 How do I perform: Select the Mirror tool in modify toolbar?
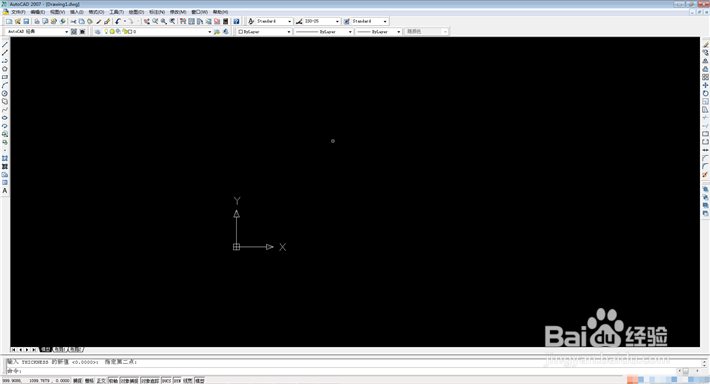pyautogui.click(x=705, y=61)
